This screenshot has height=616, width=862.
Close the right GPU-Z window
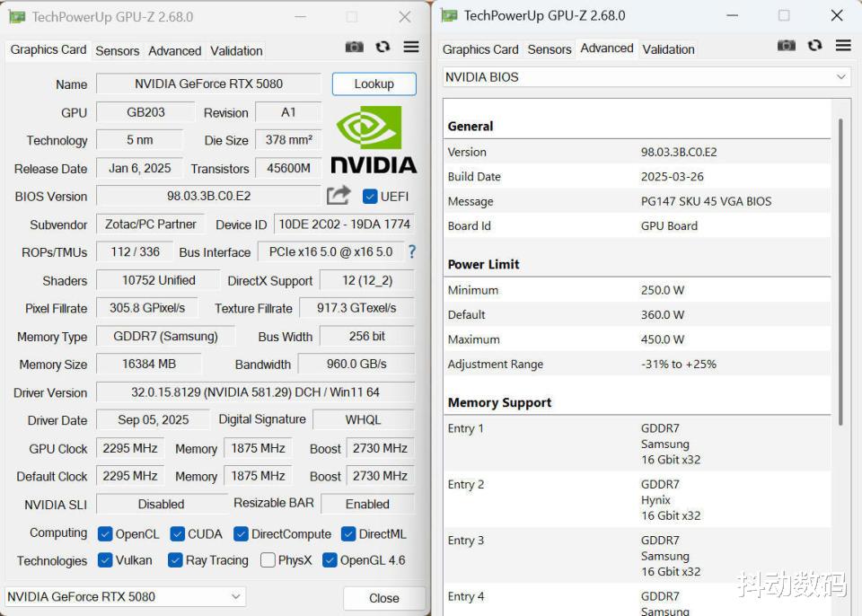point(837,15)
